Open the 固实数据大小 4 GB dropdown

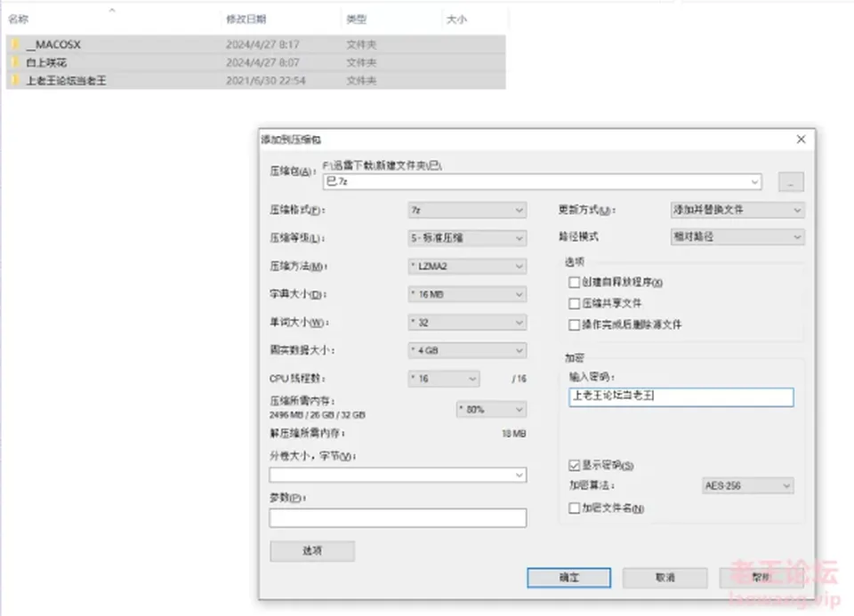coord(467,350)
